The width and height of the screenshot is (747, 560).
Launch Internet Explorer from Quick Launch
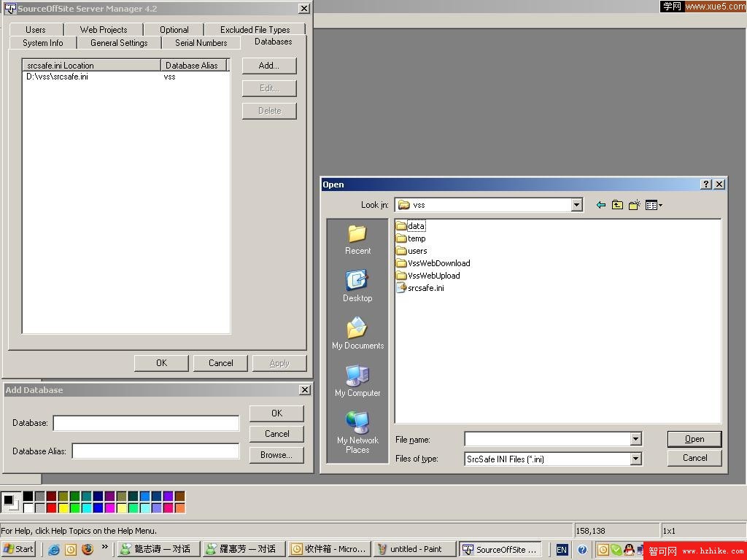pyautogui.click(x=54, y=550)
